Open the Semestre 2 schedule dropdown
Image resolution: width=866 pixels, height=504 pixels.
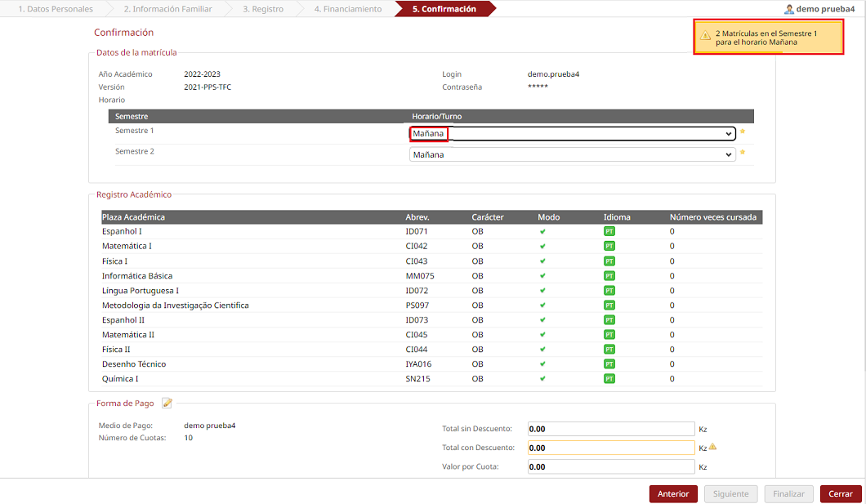572,154
